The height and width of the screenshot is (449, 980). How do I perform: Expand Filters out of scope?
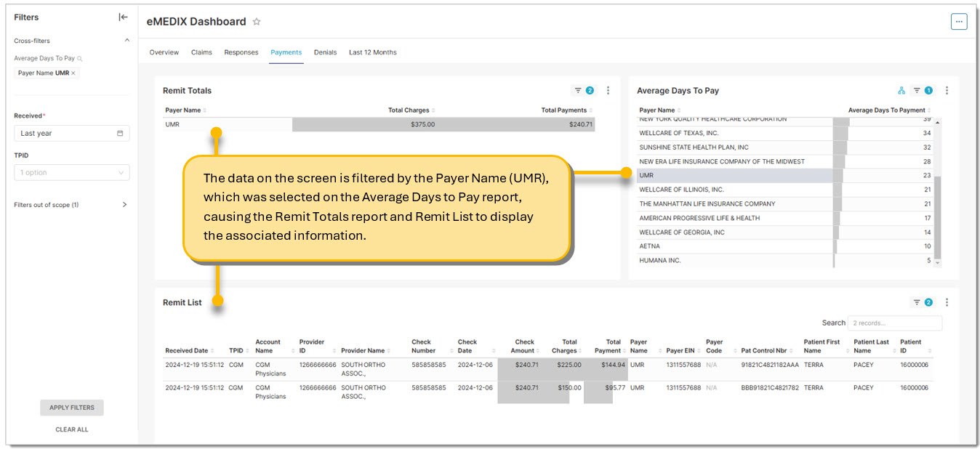(124, 205)
